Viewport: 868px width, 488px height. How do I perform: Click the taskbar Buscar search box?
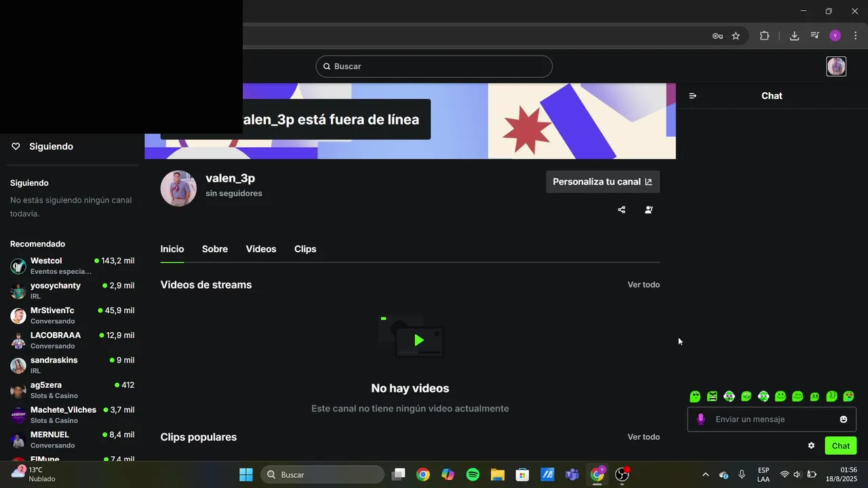click(321, 474)
